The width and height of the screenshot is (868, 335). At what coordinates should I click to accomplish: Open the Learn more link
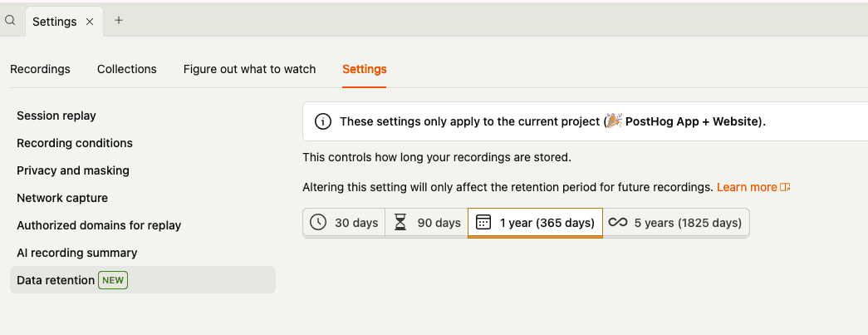747,187
